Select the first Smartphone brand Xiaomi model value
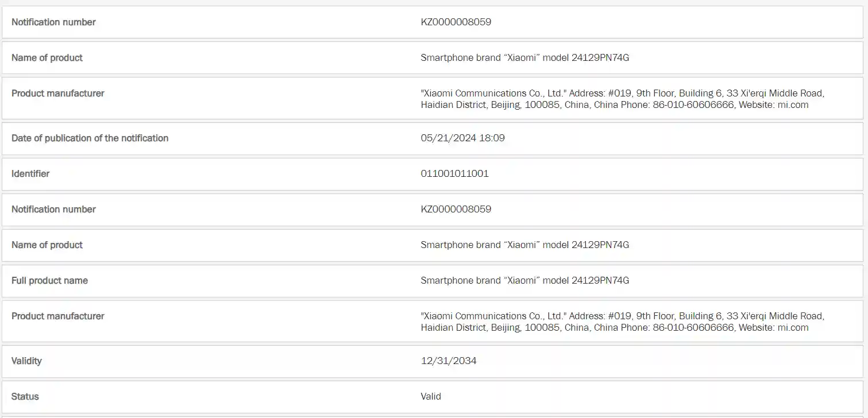The height and width of the screenshot is (418, 868). [524, 57]
